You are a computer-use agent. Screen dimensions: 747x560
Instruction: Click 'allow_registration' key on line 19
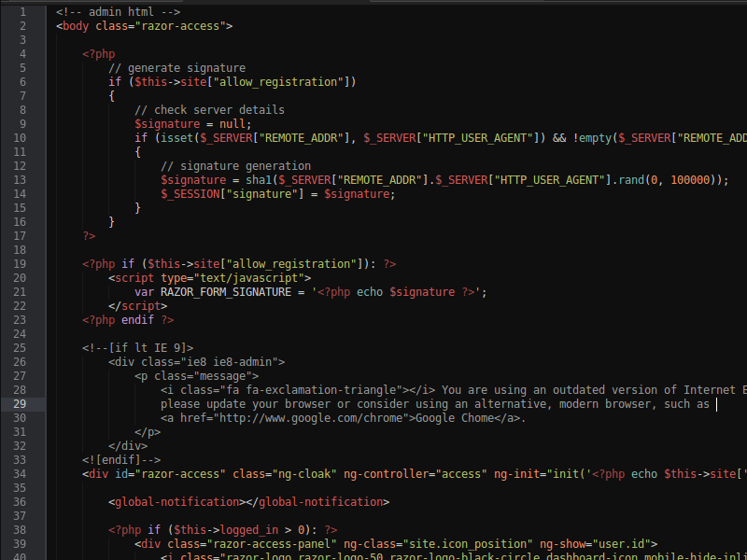[x=291, y=264]
